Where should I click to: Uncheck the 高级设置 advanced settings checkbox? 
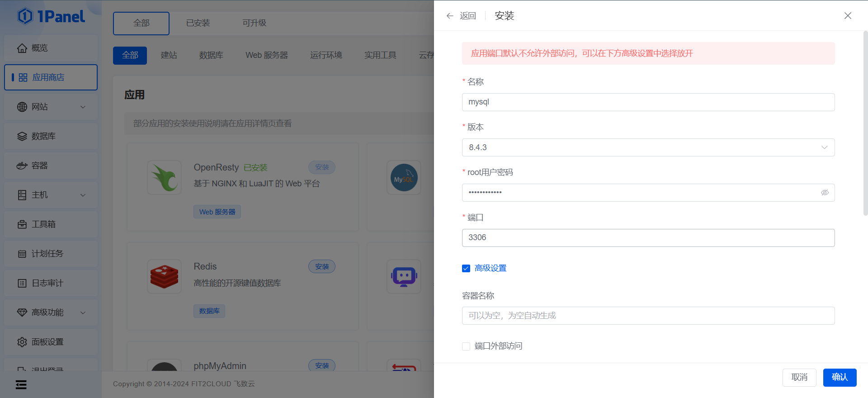pyautogui.click(x=466, y=269)
